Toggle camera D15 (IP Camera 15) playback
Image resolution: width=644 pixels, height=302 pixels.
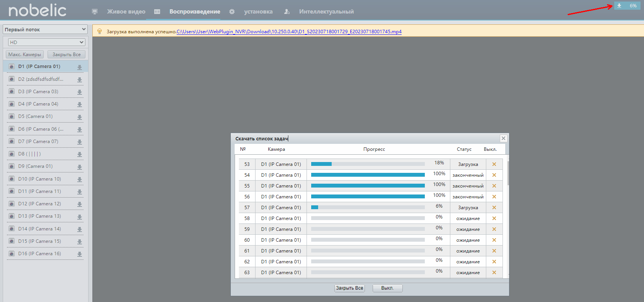point(12,241)
